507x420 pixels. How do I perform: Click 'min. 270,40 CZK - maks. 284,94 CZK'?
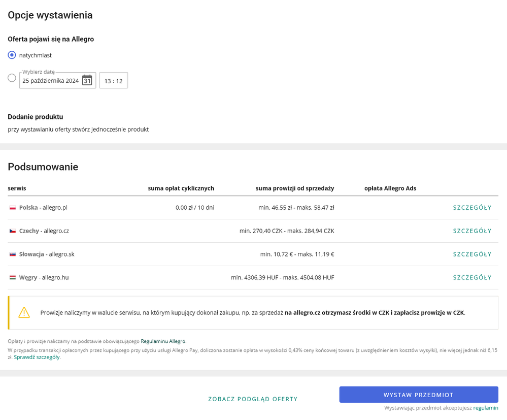tap(287, 231)
